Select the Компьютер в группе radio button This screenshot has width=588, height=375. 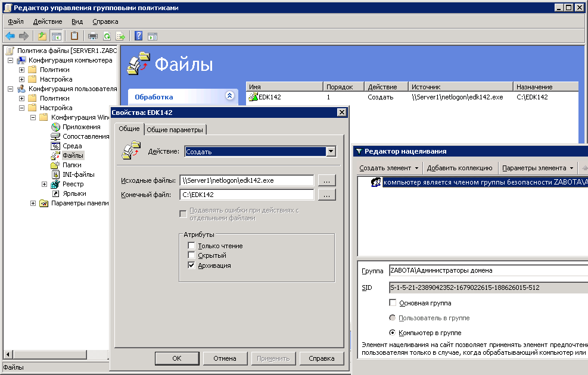(392, 333)
